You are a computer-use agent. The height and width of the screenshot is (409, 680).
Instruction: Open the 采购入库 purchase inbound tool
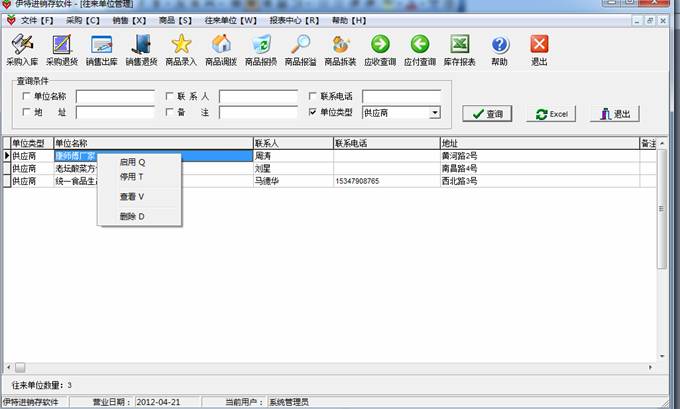tap(21, 49)
